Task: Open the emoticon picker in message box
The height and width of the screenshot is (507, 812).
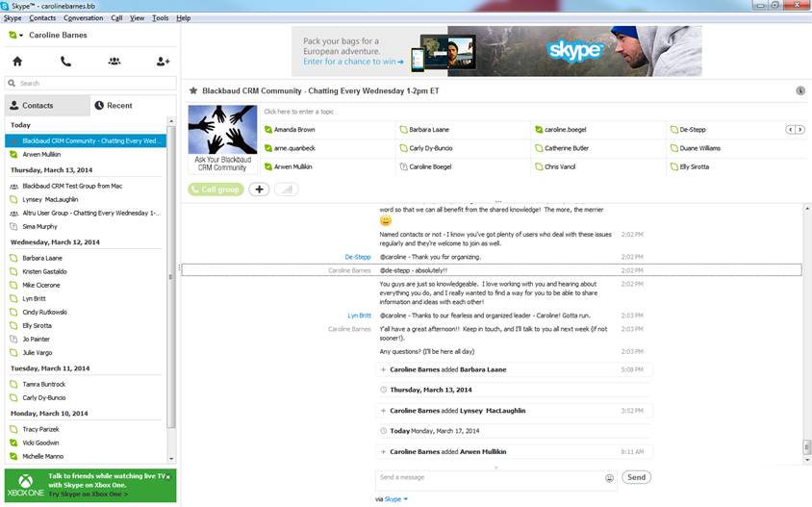Action: (x=609, y=478)
